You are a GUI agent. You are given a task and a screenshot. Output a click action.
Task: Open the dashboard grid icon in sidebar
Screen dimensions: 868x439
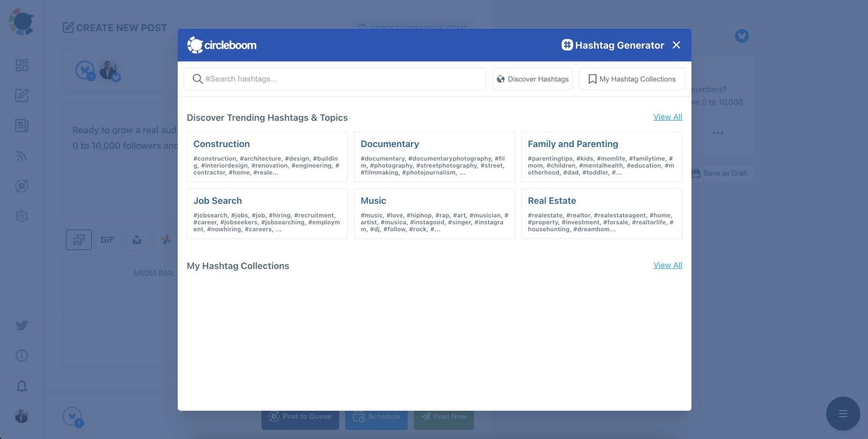[x=22, y=65]
